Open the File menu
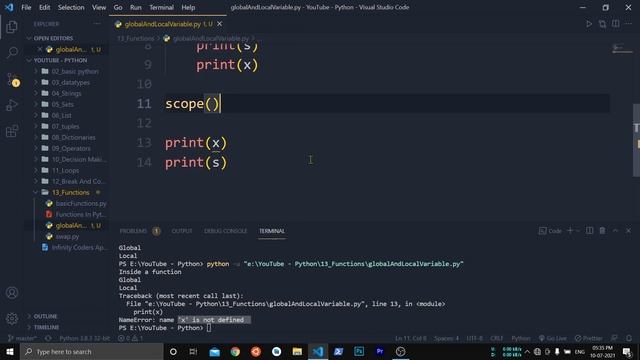 pos(26,7)
